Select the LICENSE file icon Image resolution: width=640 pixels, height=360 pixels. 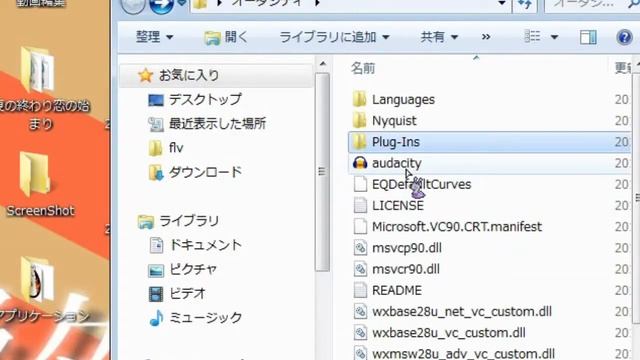click(x=360, y=205)
